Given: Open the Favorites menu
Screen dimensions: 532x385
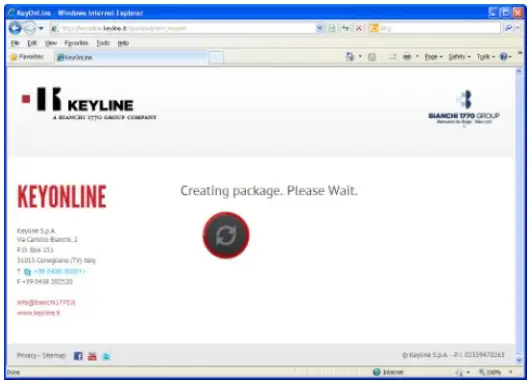Looking at the screenshot, I should tap(76, 43).
